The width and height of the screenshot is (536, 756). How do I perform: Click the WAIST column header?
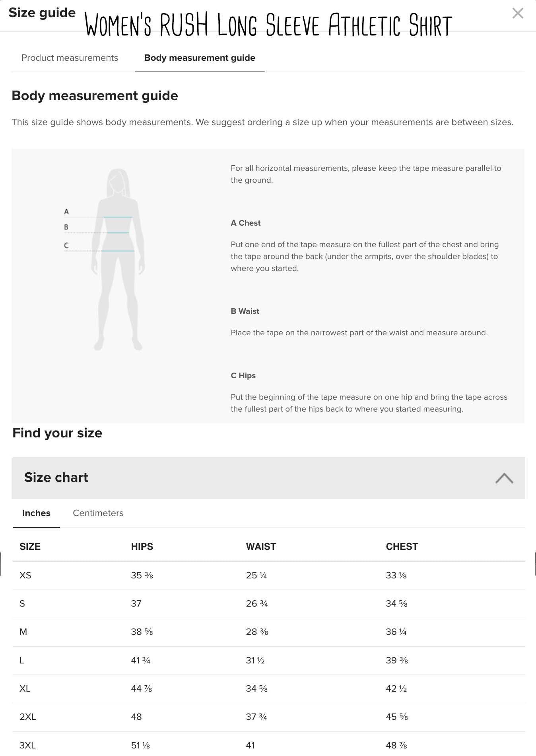click(x=261, y=547)
